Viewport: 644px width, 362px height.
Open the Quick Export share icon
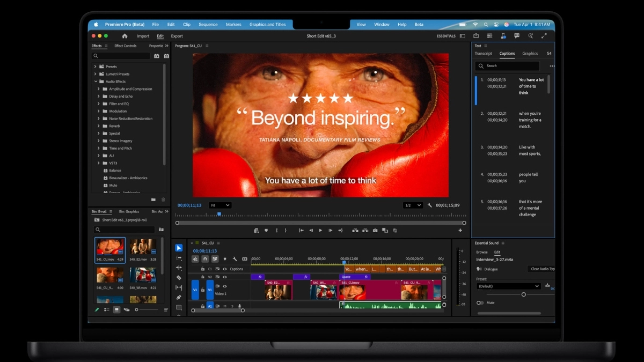click(x=476, y=36)
